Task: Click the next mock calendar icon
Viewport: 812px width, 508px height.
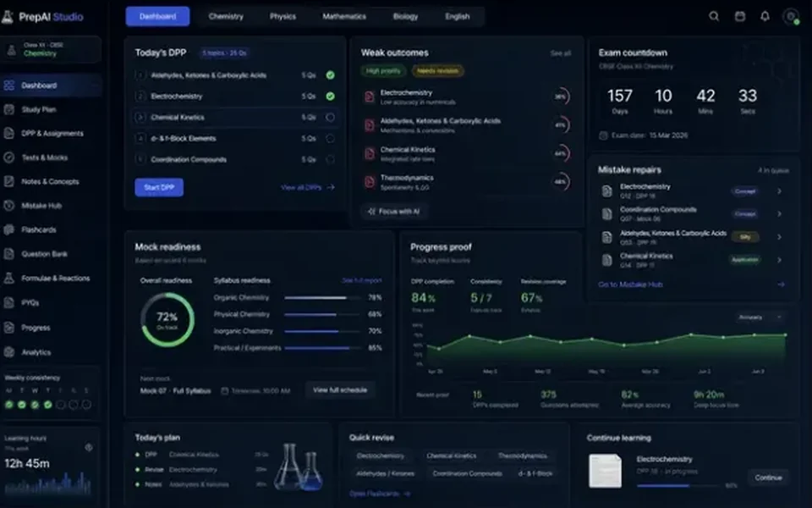Action: [225, 391]
